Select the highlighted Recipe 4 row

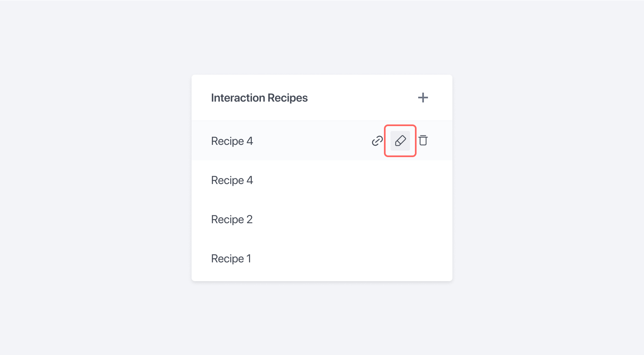pyautogui.click(x=322, y=141)
